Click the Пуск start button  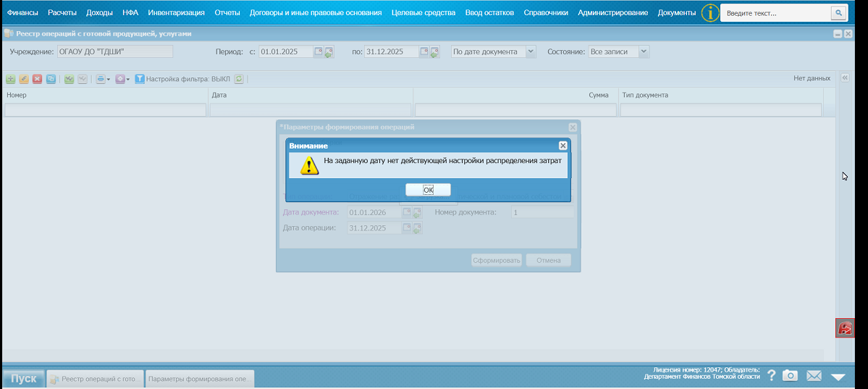tap(24, 378)
